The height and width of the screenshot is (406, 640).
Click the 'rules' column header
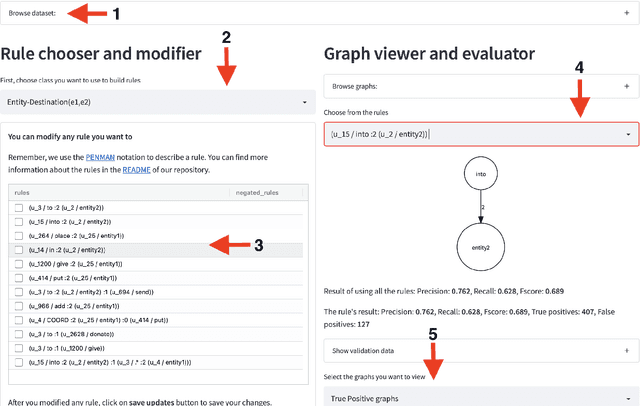click(22, 192)
